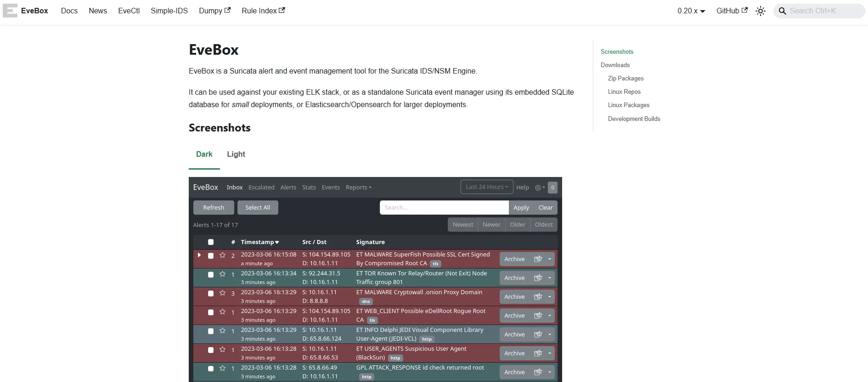Click escalate-archive icon on SuperFish row
Image resolution: width=868 pixels, height=382 pixels.
[x=538, y=259]
